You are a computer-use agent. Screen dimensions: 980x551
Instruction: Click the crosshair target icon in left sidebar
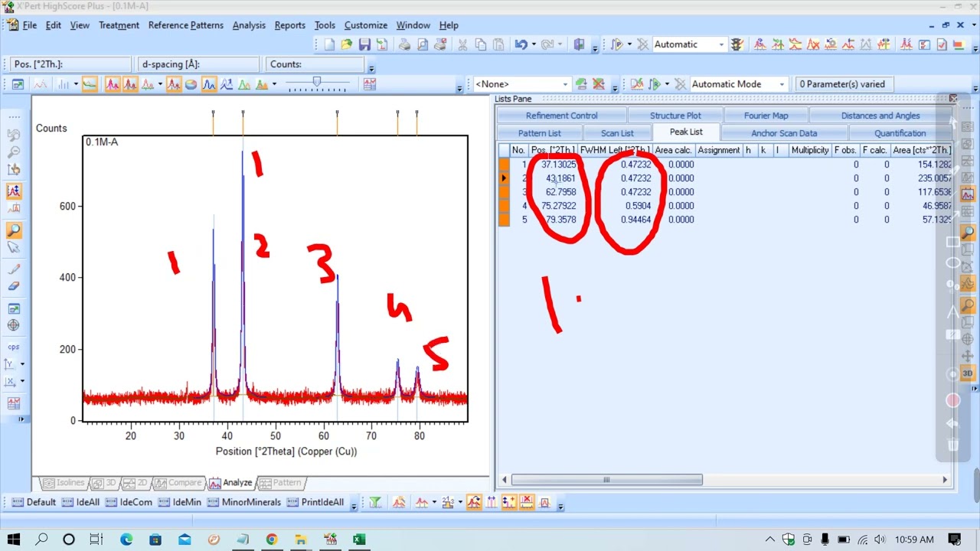click(13, 325)
